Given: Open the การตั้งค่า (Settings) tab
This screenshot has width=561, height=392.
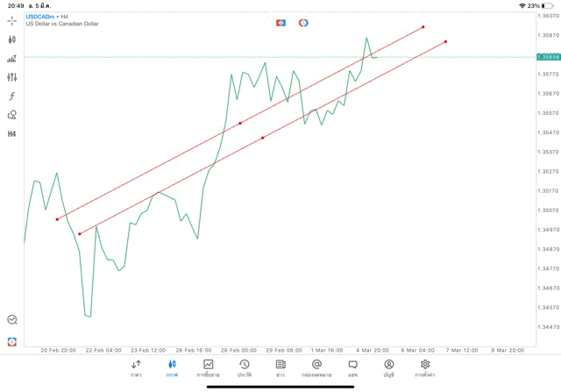Looking at the screenshot, I should coord(425,368).
